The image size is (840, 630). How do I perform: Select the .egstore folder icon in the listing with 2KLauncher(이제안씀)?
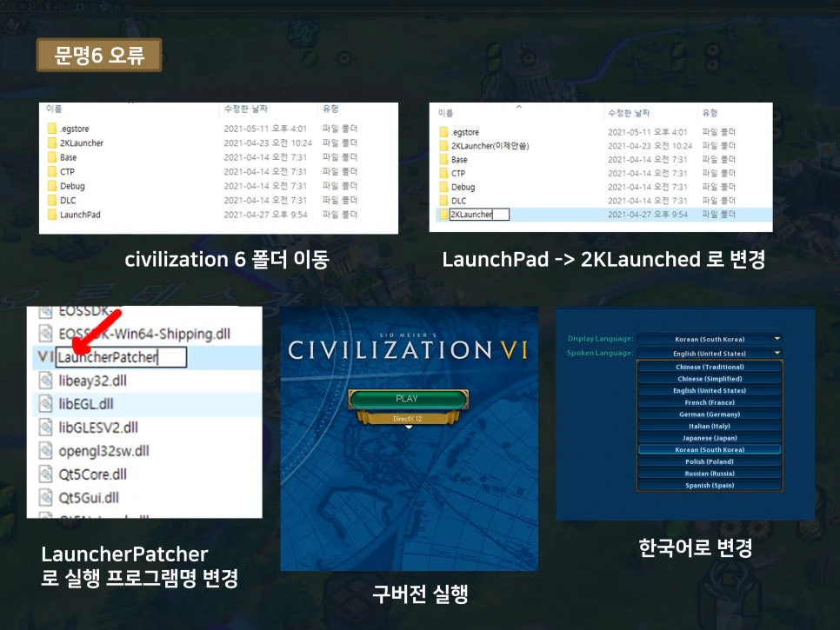[443, 132]
